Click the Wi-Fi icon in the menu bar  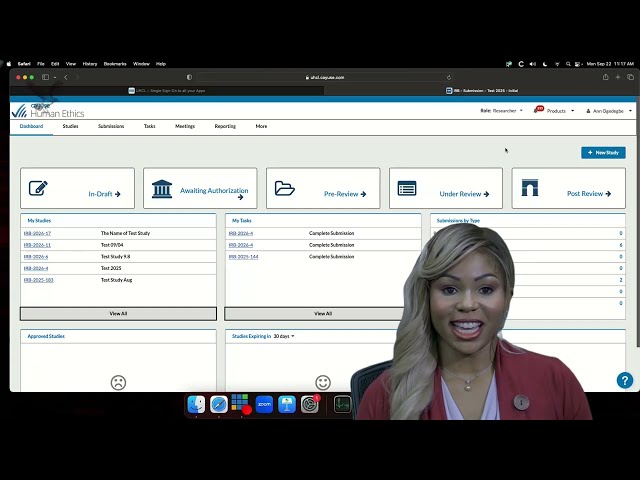557,64
